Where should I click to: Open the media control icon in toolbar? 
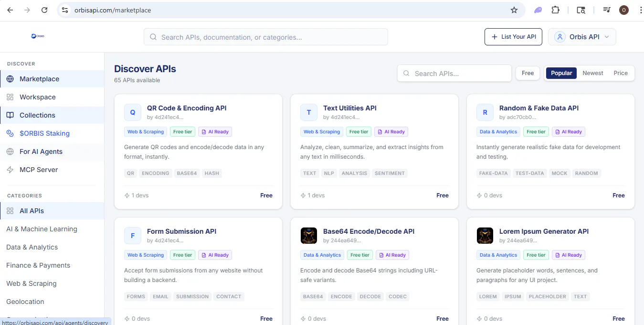pyautogui.click(x=607, y=10)
